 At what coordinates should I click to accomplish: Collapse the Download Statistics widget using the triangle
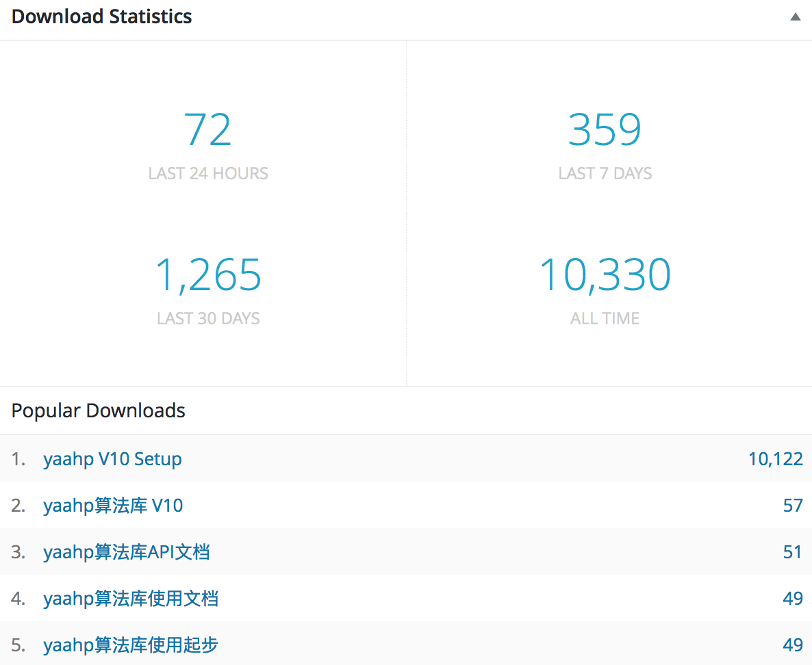[x=795, y=17]
